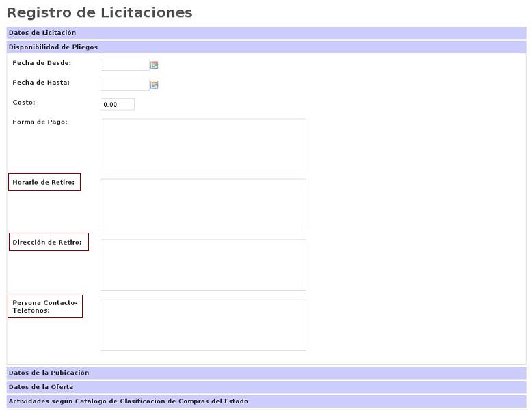Screen dimensions: 532x411
Task: Click the Registro de Licitaciones page title
Action: point(100,12)
